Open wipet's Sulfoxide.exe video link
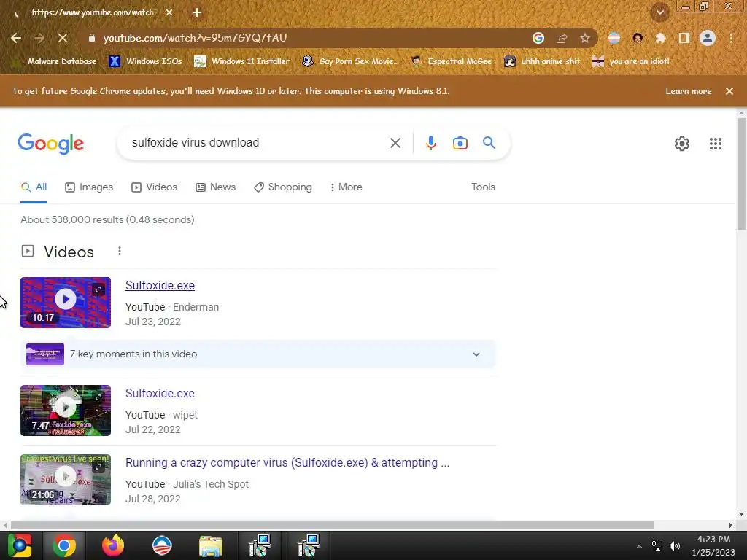Viewport: 747px width, 560px height. 160,393
